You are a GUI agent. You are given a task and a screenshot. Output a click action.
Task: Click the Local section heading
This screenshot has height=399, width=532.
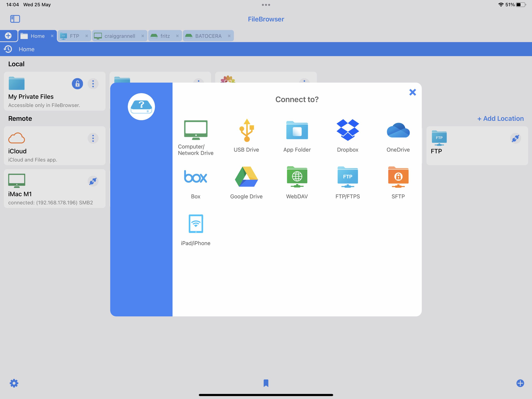click(16, 64)
